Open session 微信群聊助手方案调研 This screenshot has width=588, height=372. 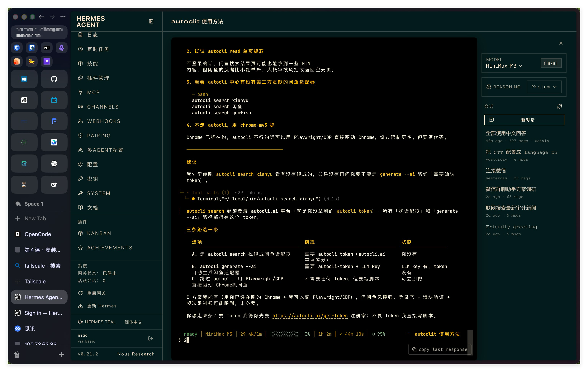[x=524, y=193]
